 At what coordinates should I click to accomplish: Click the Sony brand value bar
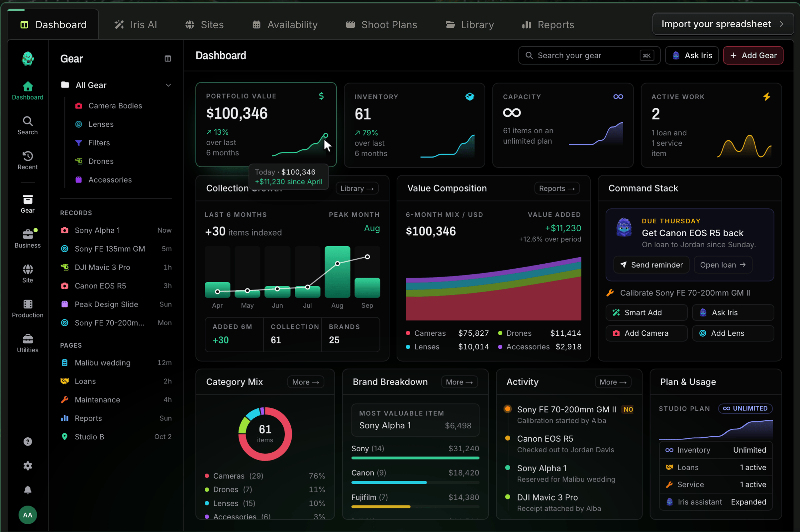tap(415, 458)
